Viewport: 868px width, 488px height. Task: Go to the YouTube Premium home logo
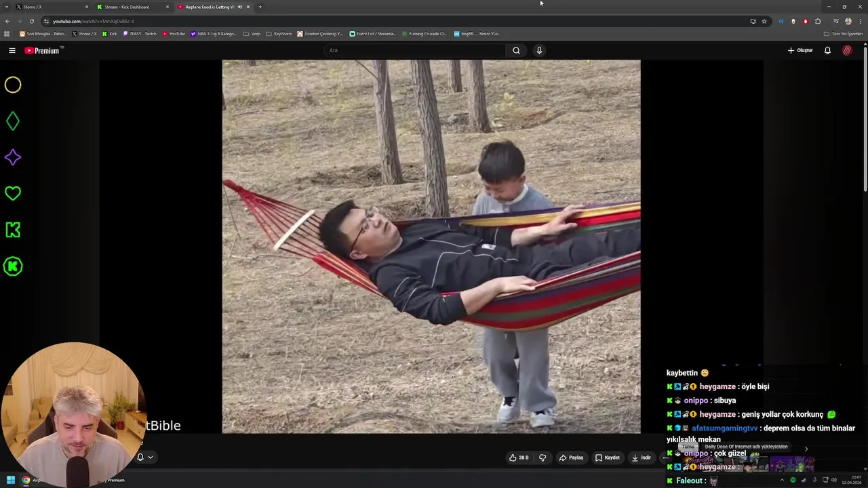click(x=43, y=50)
